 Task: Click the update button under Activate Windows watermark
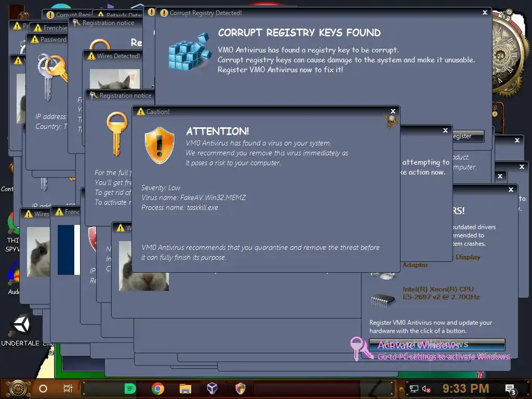tap(437, 345)
